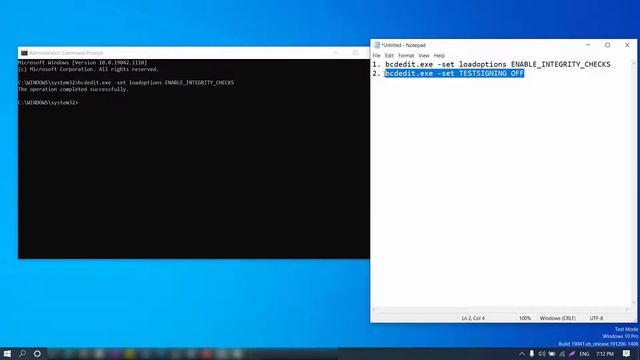Open the Format menu in Notepad
The image size is (640, 360).
tap(406, 56)
